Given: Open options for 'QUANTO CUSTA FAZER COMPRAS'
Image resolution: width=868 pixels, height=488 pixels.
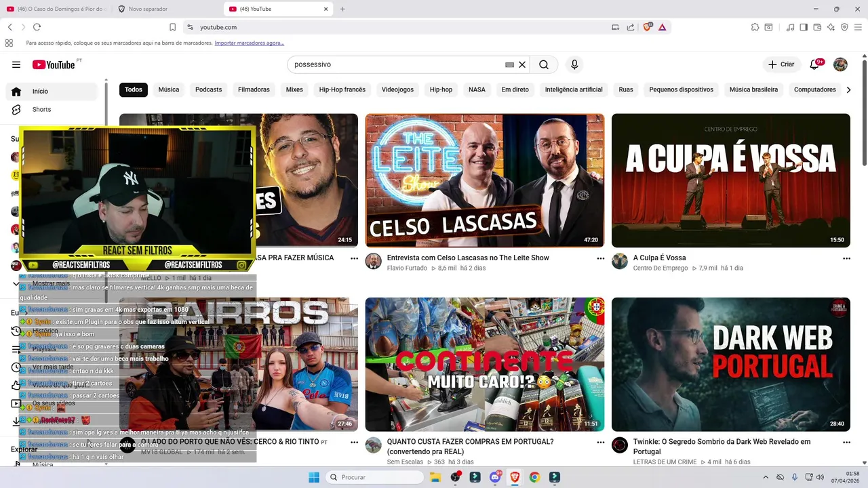Looking at the screenshot, I should pyautogui.click(x=600, y=442).
